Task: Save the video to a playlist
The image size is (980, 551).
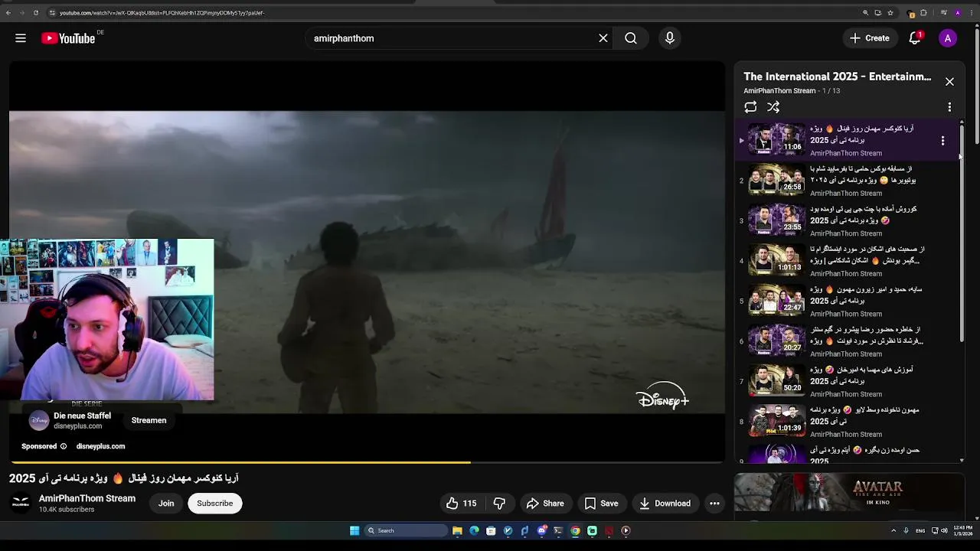Action: (x=602, y=504)
